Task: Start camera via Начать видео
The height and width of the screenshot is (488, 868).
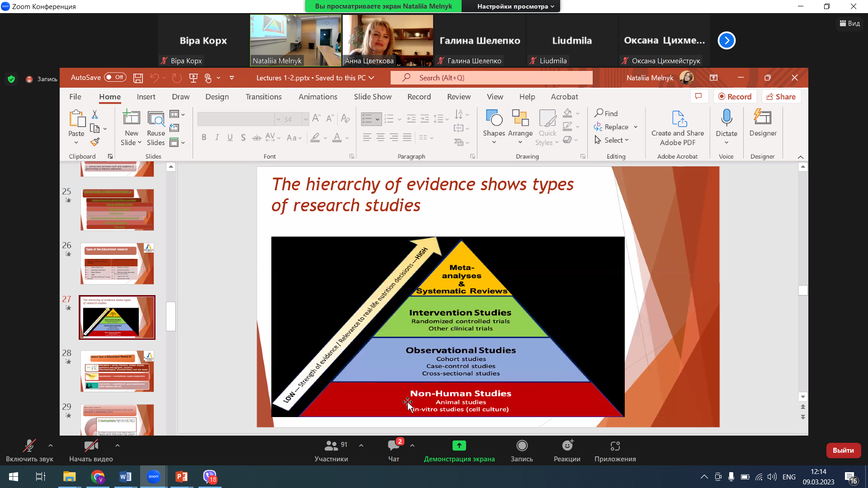Action: 91,450
